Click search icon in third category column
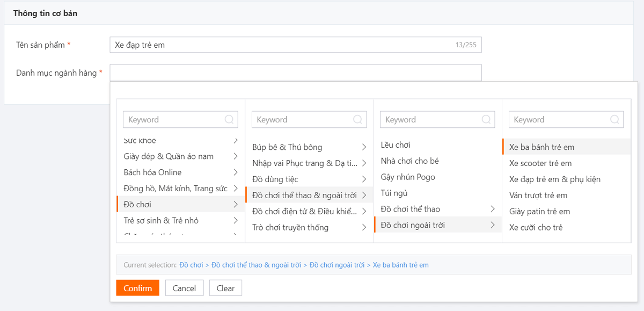Screen dimensions: 644x311 [486, 120]
